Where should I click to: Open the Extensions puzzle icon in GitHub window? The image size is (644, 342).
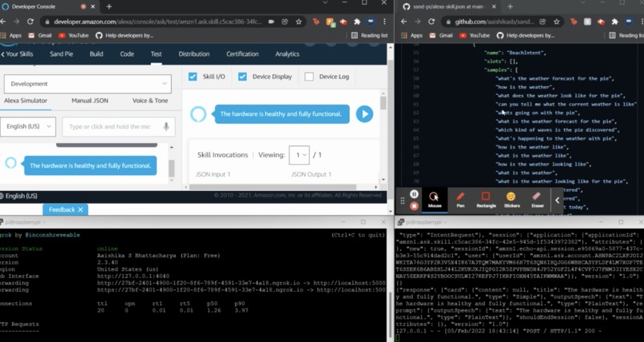pyautogui.click(x=614, y=22)
